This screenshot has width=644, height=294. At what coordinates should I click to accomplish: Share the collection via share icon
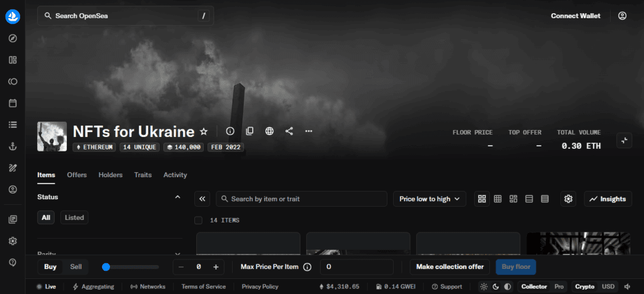[289, 131]
